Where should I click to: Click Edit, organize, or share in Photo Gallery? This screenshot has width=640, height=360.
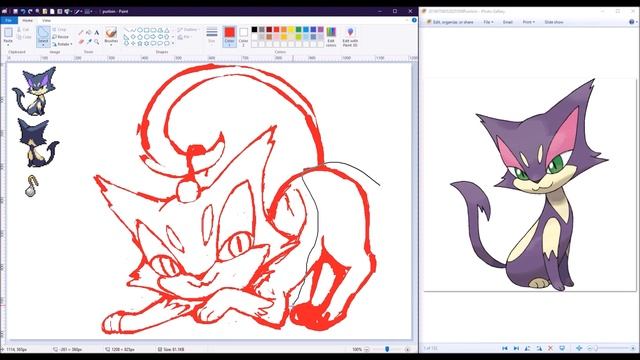[450, 22]
